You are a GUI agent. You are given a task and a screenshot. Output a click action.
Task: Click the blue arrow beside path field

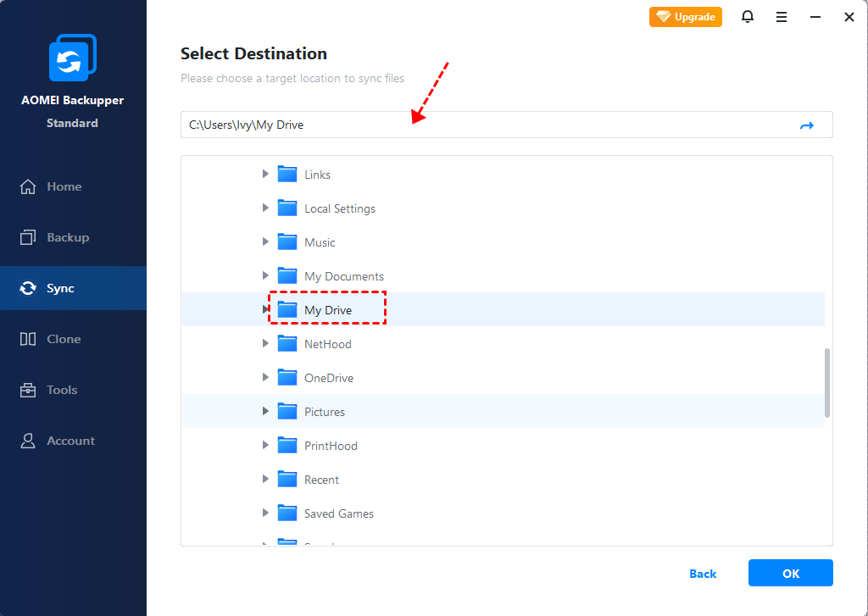click(806, 125)
